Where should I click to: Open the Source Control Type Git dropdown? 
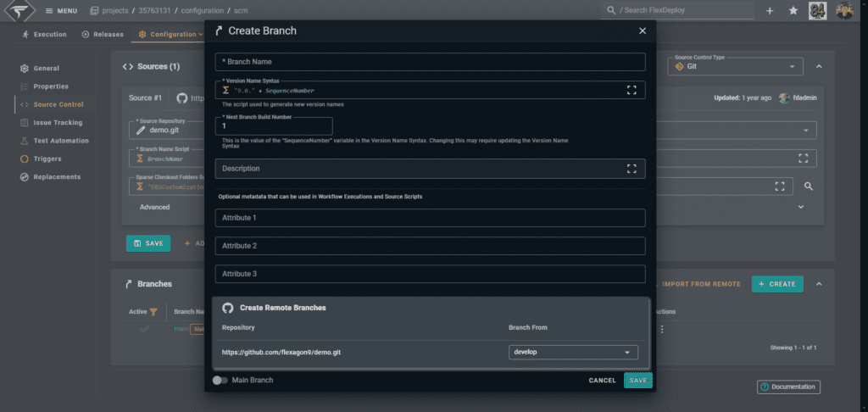(x=735, y=66)
